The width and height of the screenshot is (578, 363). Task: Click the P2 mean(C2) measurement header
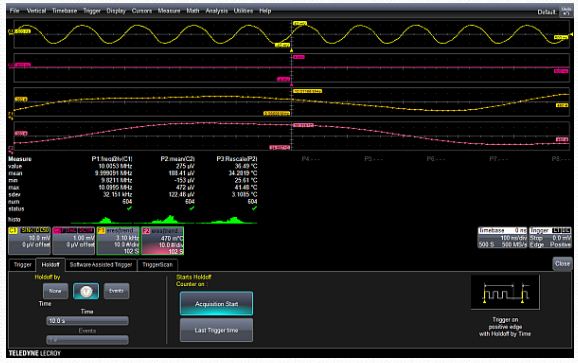[x=178, y=159]
